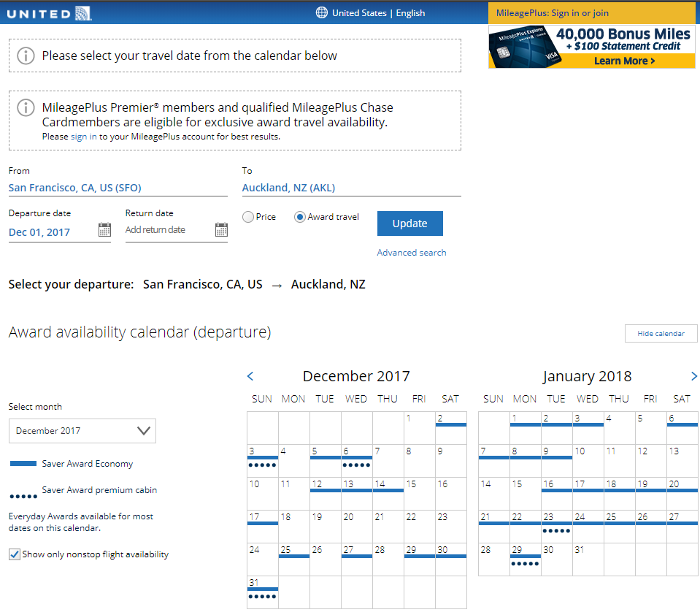Select January 22 in calendar

[x=526, y=526]
